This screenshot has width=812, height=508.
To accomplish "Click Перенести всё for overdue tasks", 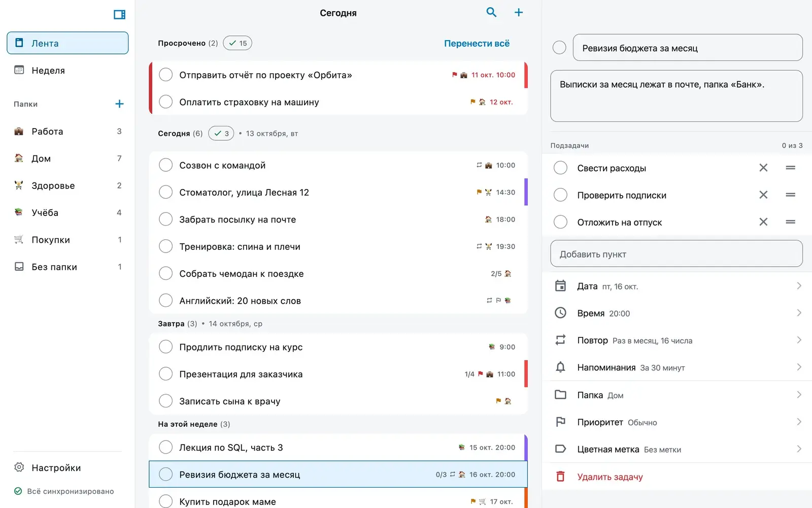I will coord(477,43).
